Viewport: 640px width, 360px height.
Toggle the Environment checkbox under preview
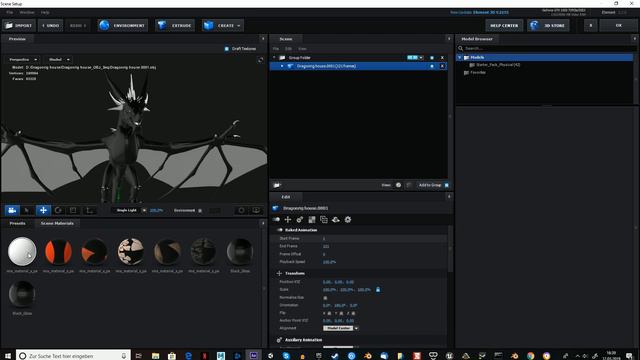pos(200,211)
